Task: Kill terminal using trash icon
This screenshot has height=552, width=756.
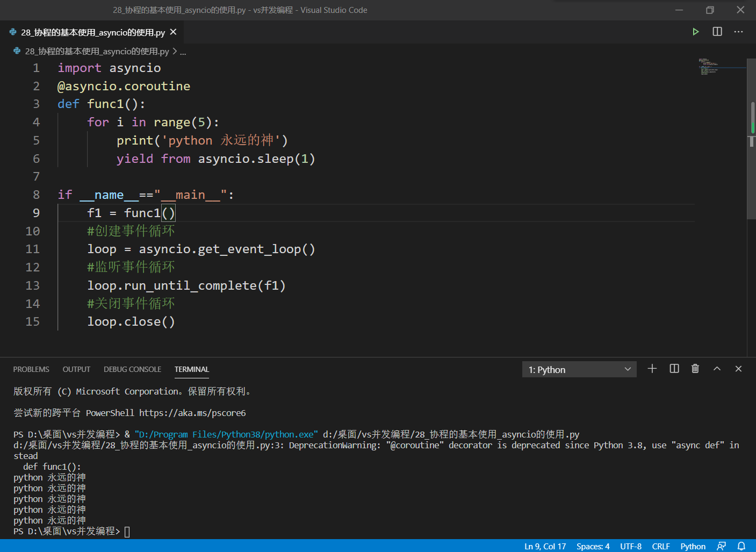Action: [695, 369]
